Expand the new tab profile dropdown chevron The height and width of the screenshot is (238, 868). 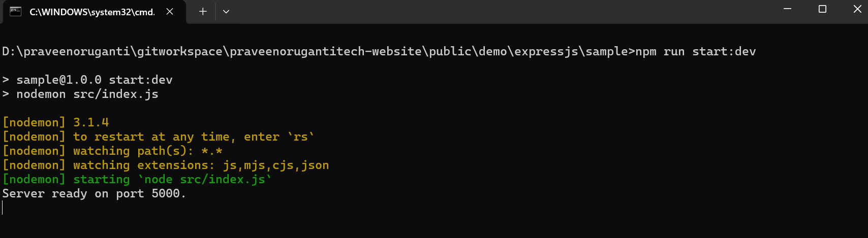point(226,11)
